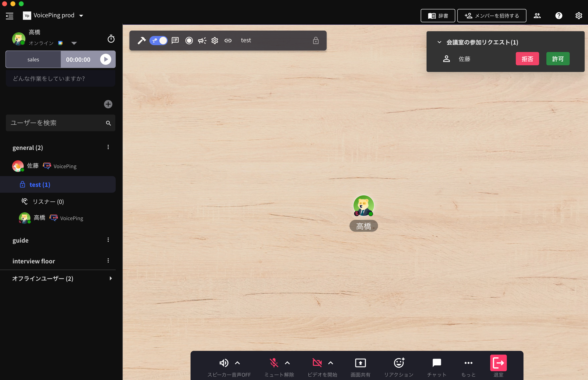
Task: Open screen share in bottom toolbar
Action: point(360,363)
